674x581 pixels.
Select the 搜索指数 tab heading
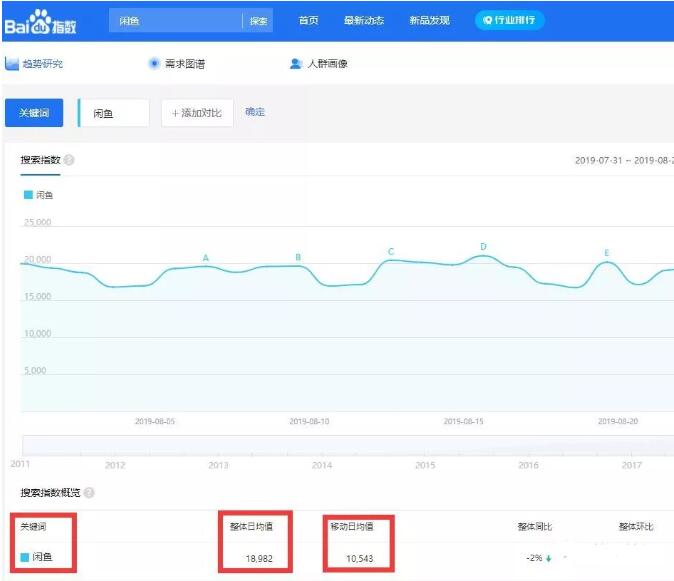point(40,160)
